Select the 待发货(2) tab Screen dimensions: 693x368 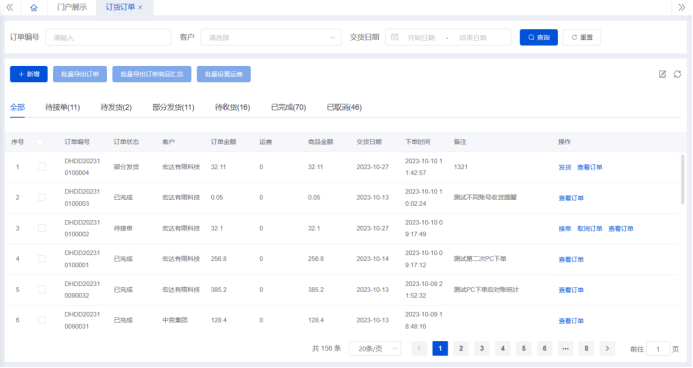(116, 107)
